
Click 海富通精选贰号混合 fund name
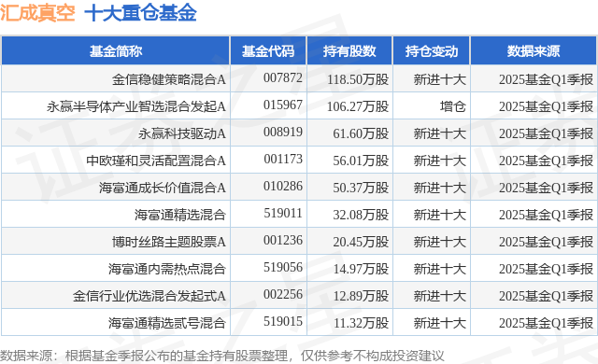167,323
